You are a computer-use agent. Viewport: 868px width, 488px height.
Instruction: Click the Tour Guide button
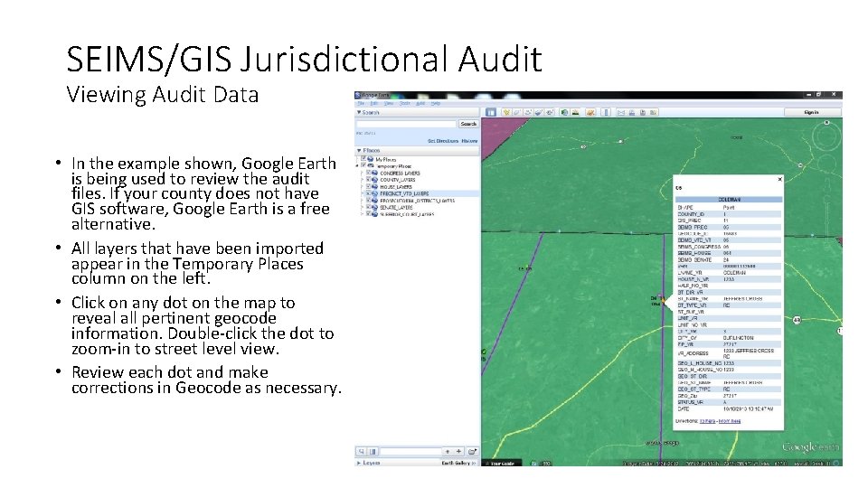pyautogui.click(x=502, y=463)
